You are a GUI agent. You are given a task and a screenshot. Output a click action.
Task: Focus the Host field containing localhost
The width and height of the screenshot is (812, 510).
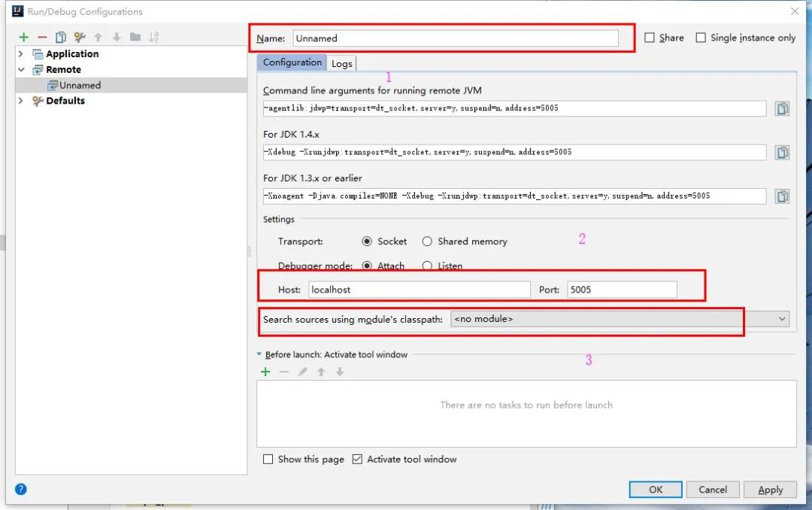(420, 290)
